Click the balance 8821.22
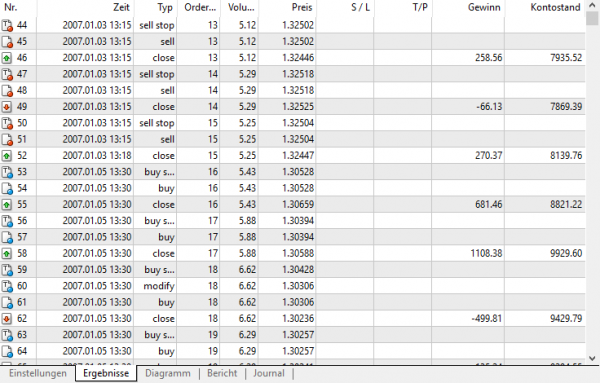The image size is (600, 383). click(566, 205)
